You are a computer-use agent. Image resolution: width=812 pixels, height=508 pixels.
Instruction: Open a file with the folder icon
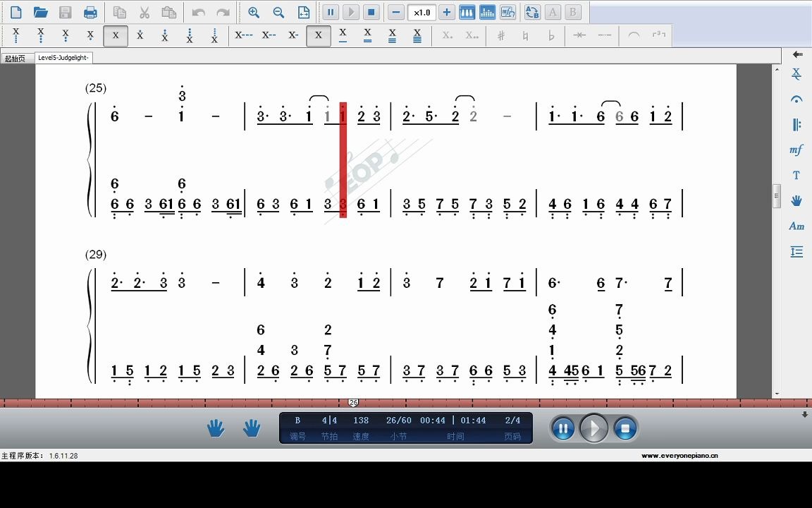tap(40, 12)
